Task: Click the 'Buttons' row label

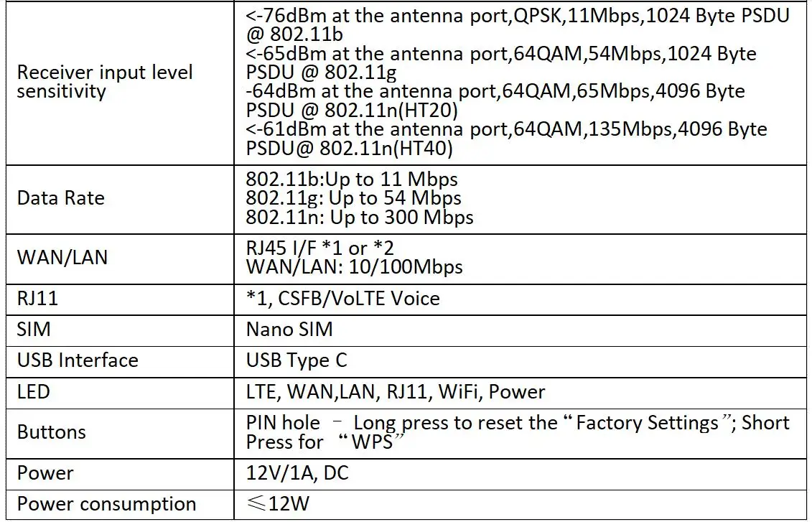Action: tap(52, 432)
